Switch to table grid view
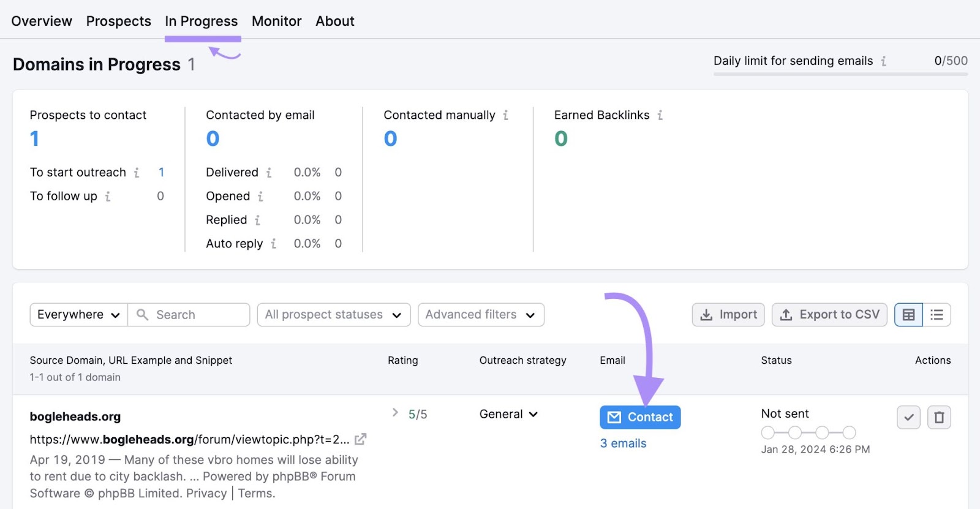The width and height of the screenshot is (980, 509). tap(908, 315)
